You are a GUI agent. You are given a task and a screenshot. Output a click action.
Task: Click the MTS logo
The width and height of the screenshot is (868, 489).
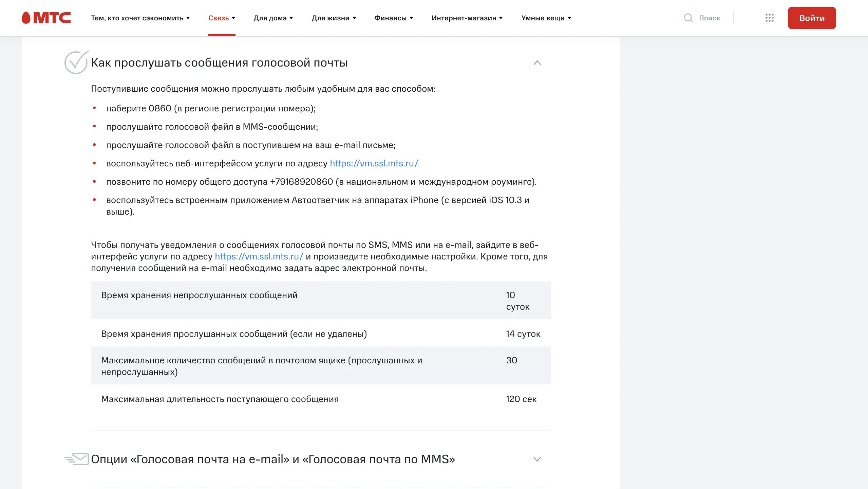coord(46,18)
